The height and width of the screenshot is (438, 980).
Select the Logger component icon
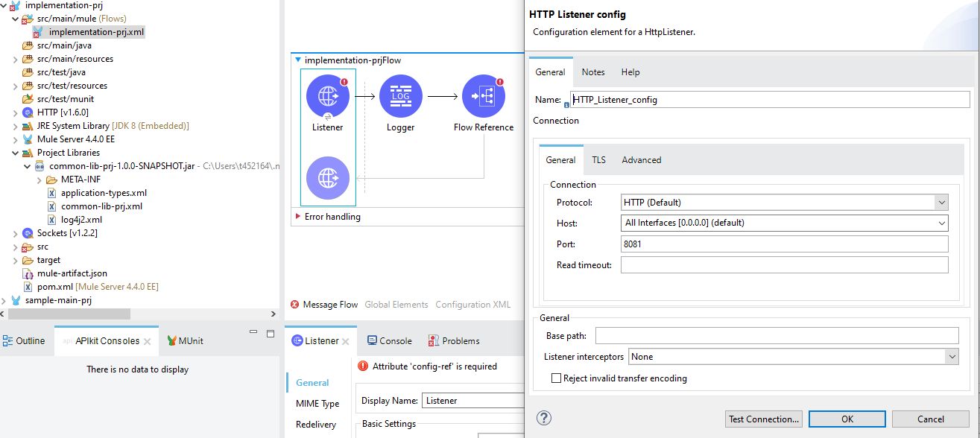pos(400,96)
